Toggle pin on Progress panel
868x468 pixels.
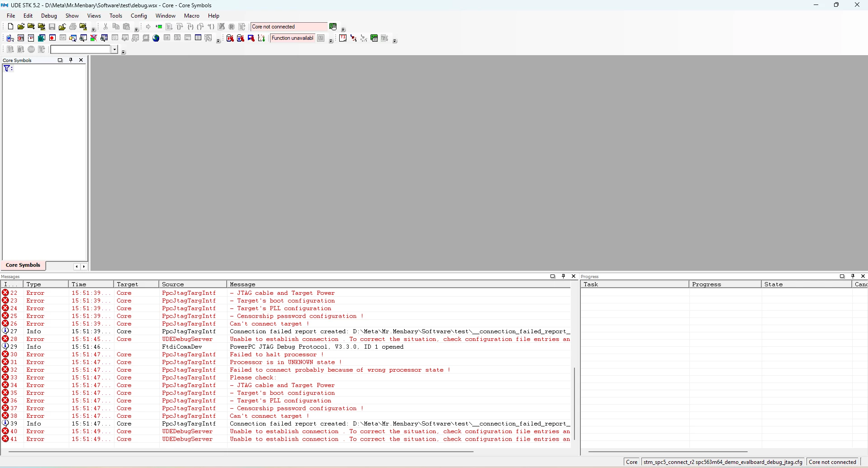click(x=853, y=276)
